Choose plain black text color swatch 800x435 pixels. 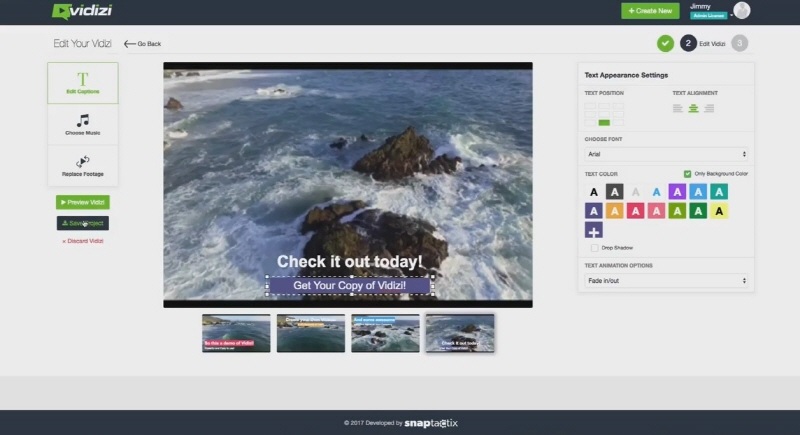pyautogui.click(x=593, y=192)
